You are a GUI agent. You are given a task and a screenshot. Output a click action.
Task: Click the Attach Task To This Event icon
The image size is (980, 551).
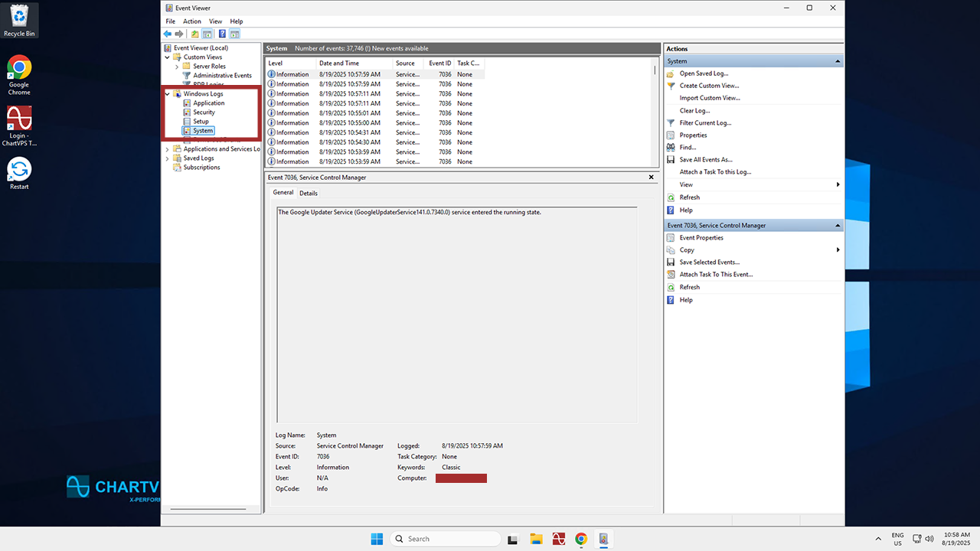671,274
